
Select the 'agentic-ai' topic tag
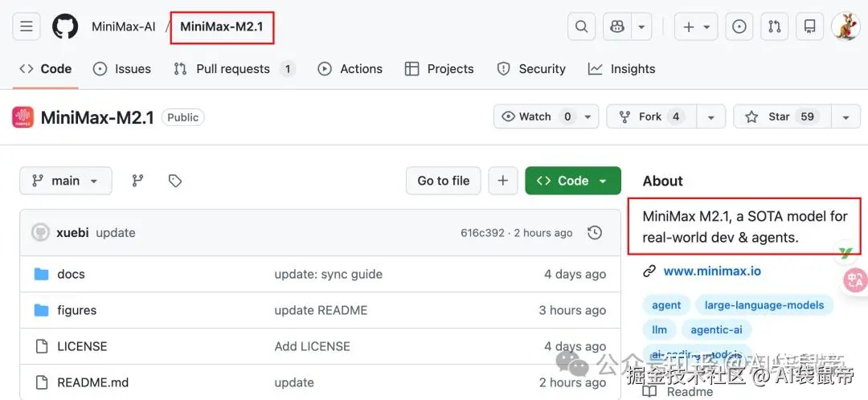tap(716, 330)
